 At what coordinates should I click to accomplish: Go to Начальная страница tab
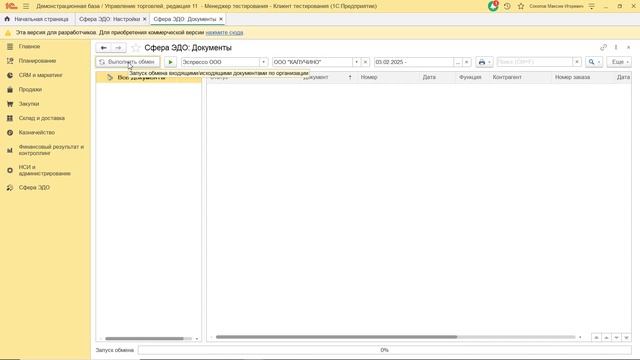click(x=37, y=19)
